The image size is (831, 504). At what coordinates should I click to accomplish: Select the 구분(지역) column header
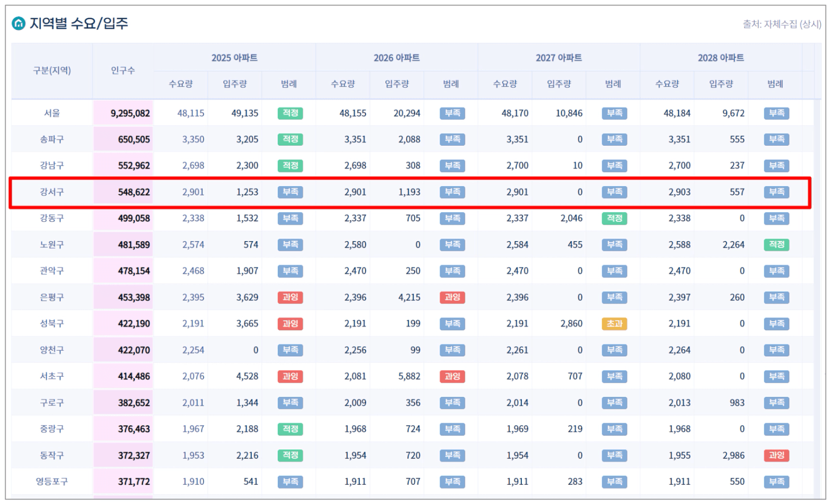coord(52,70)
